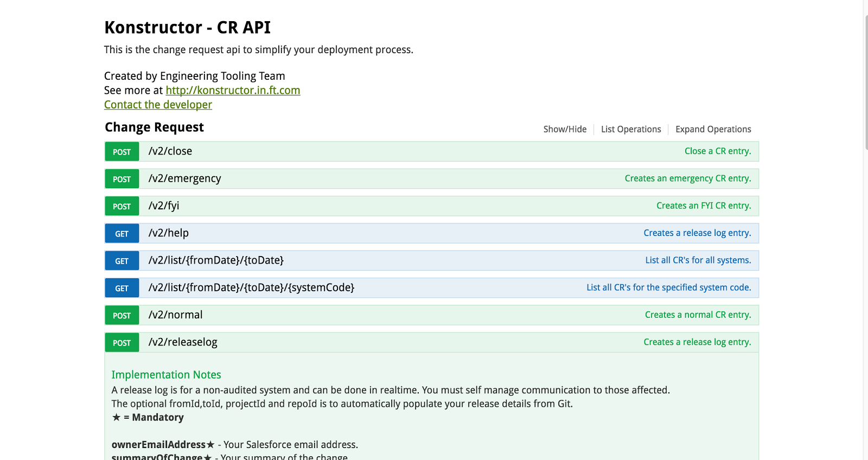Viewport: 868px width, 460px height.
Task: Click POST badge for /v2/fyi
Action: point(122,206)
